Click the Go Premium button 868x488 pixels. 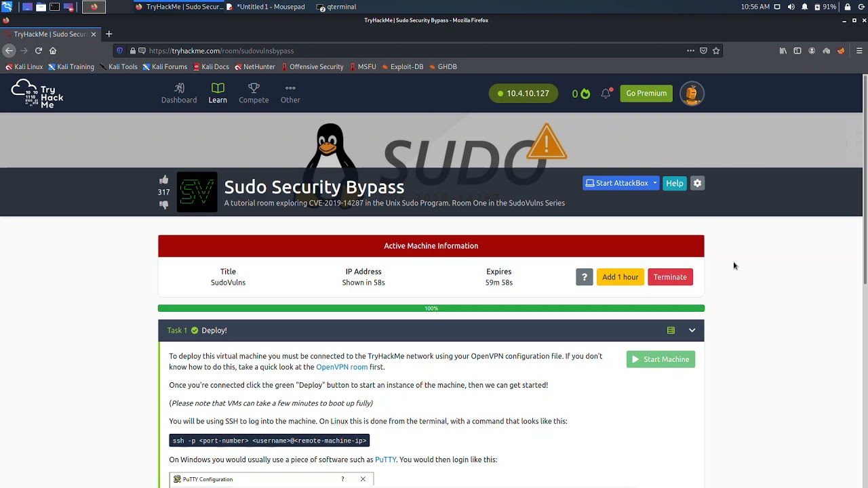click(646, 94)
